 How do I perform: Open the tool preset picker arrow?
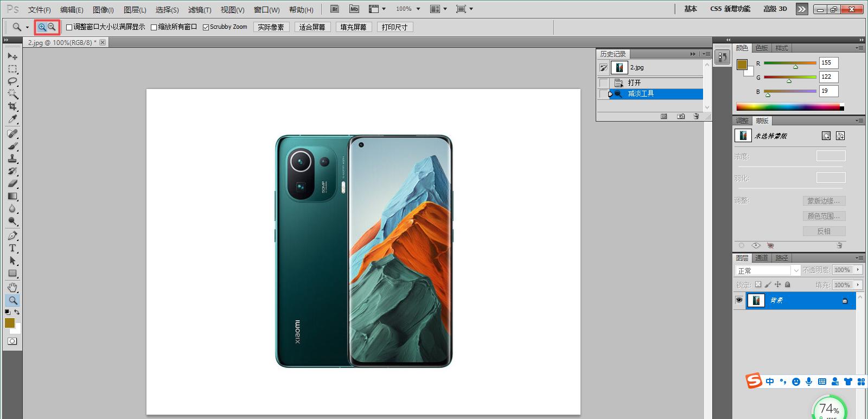click(x=27, y=27)
